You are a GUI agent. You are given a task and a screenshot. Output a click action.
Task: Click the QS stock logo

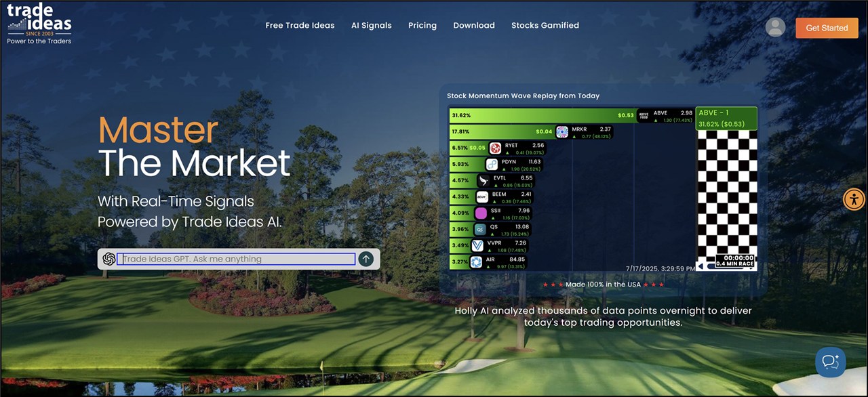[x=480, y=229]
